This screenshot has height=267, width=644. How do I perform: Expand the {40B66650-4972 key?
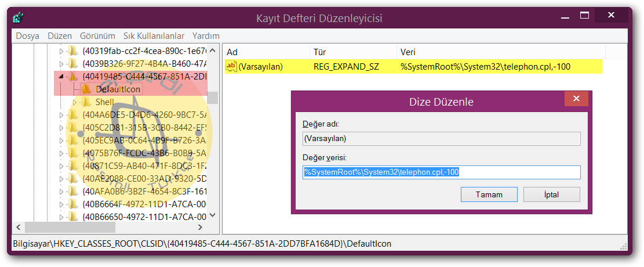[61, 217]
